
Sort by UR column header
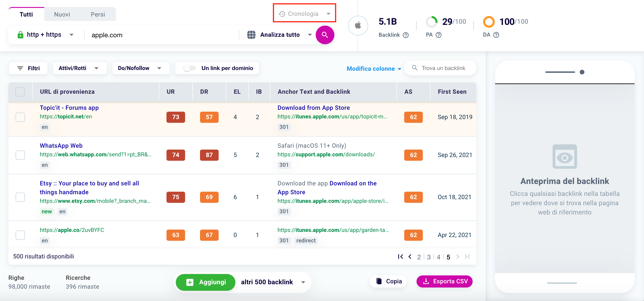[x=171, y=92]
